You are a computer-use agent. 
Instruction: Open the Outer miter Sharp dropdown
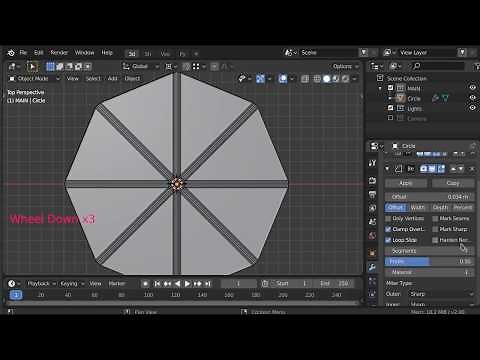point(441,294)
